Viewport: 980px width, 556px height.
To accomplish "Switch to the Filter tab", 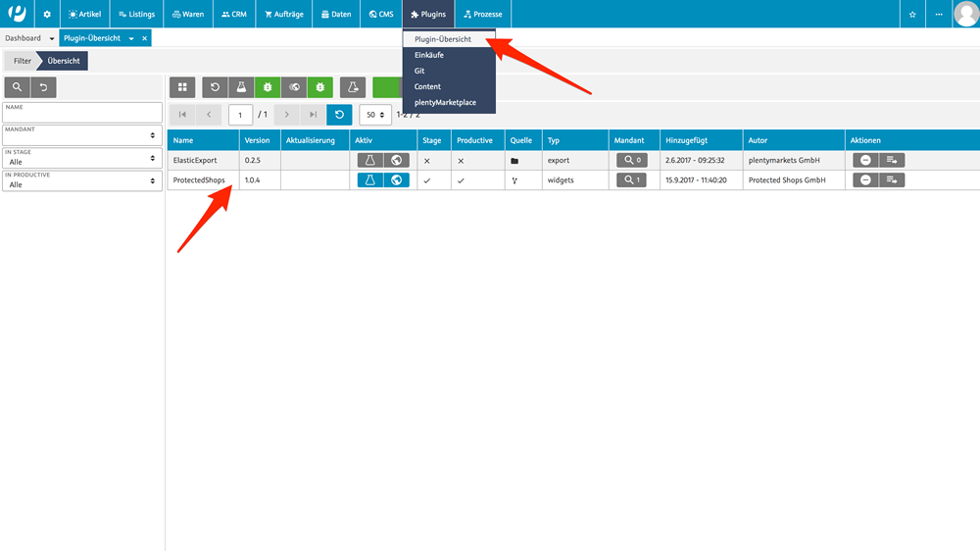I will (22, 61).
